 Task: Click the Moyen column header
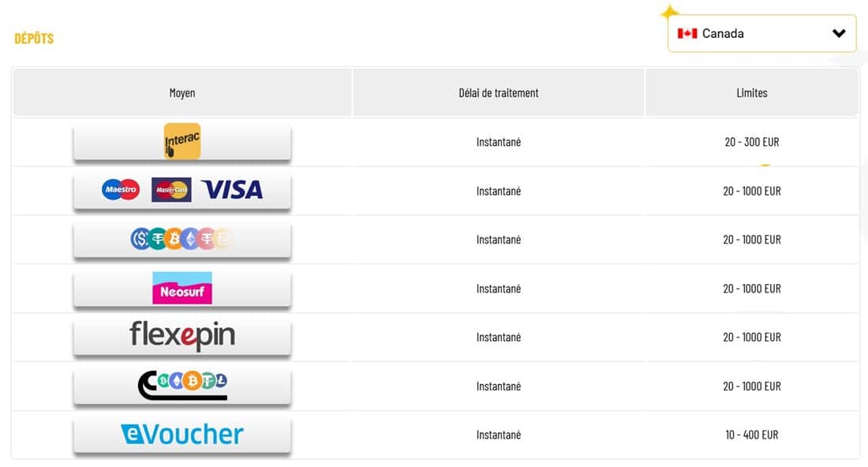[x=182, y=93]
